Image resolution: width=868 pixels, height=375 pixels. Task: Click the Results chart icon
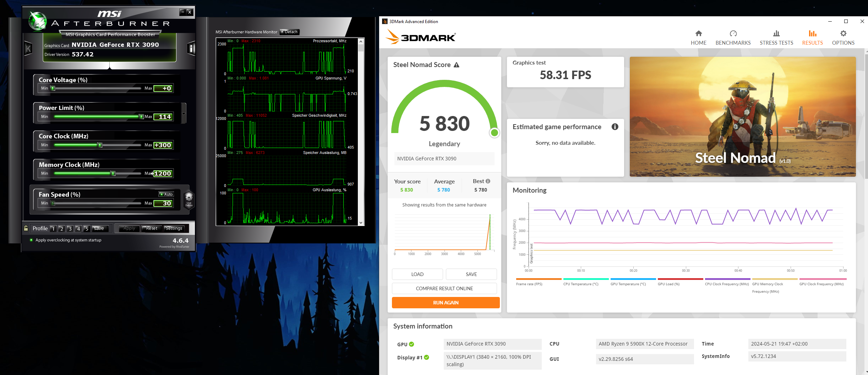coord(812,33)
